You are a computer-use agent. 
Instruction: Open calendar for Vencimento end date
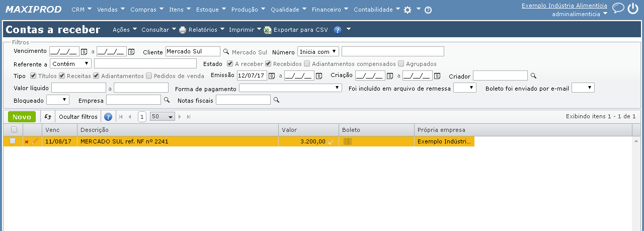click(131, 51)
